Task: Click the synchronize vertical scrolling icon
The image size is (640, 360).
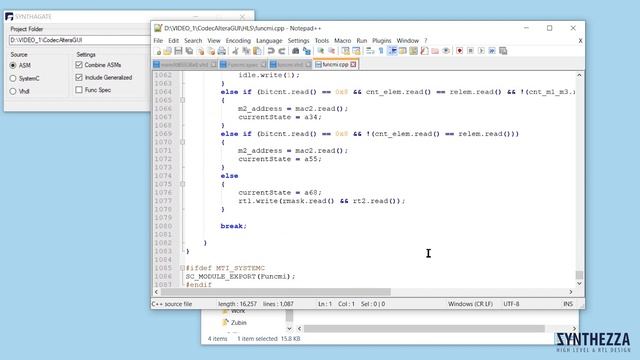Action: coord(346,51)
